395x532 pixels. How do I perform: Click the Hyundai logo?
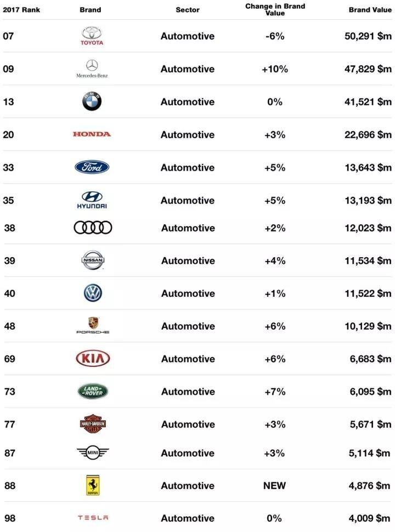[92, 200]
